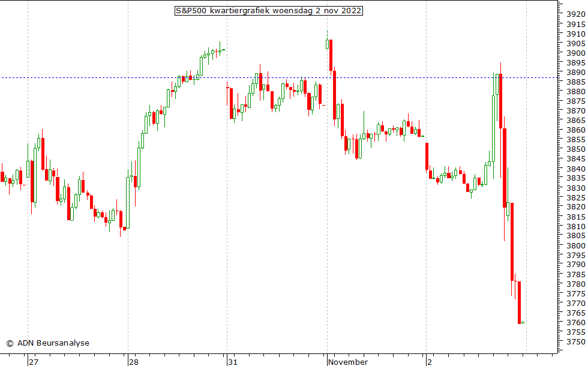Click the price label 3780
Image resolution: width=588 pixels, height=366 pixels.
(x=575, y=284)
